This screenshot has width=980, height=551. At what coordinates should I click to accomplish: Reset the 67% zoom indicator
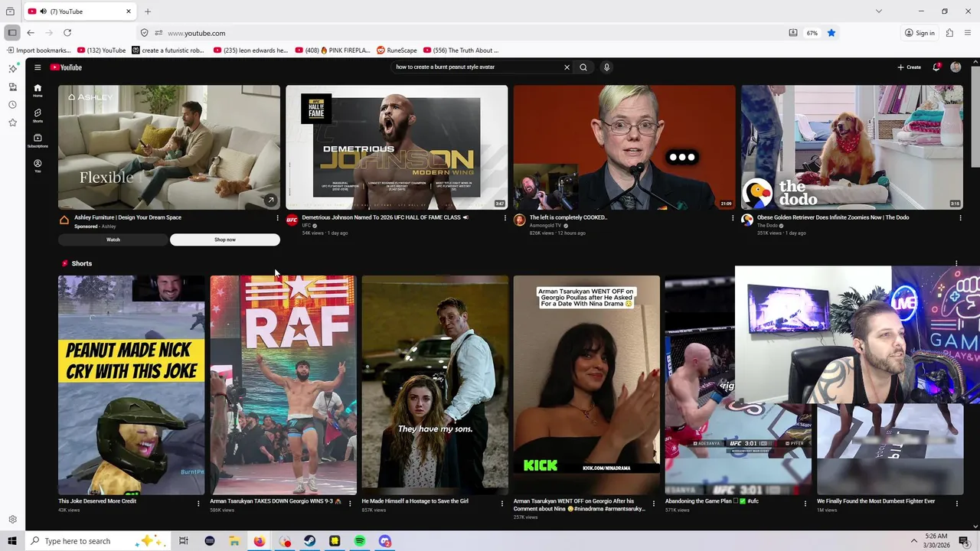pyautogui.click(x=812, y=33)
